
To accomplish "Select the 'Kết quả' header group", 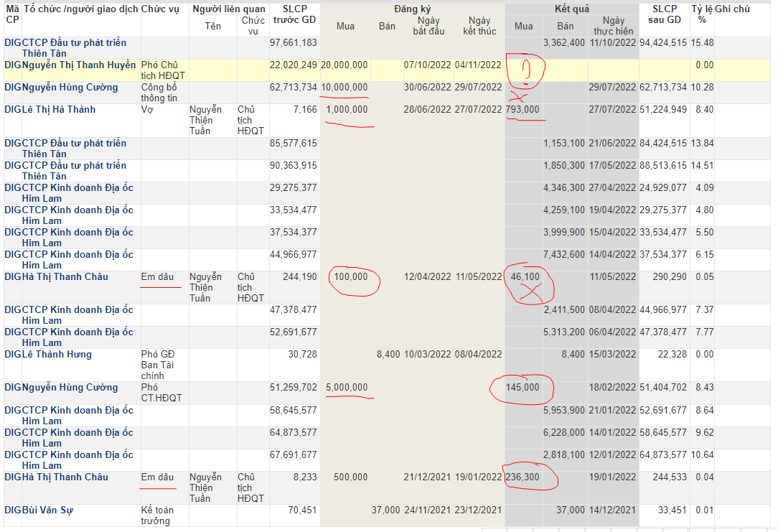I will pos(571,9).
